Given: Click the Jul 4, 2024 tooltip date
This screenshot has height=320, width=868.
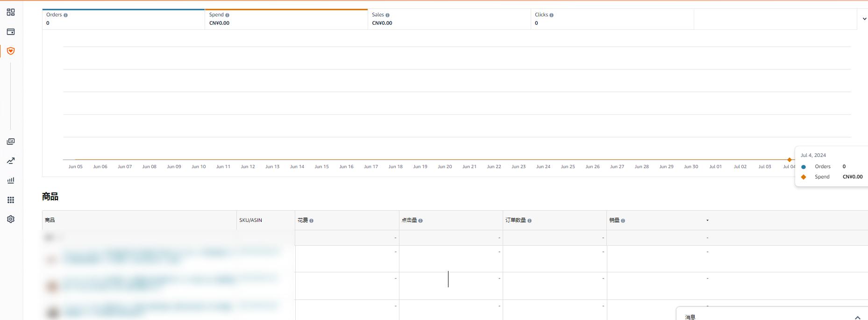Looking at the screenshot, I should (x=813, y=156).
